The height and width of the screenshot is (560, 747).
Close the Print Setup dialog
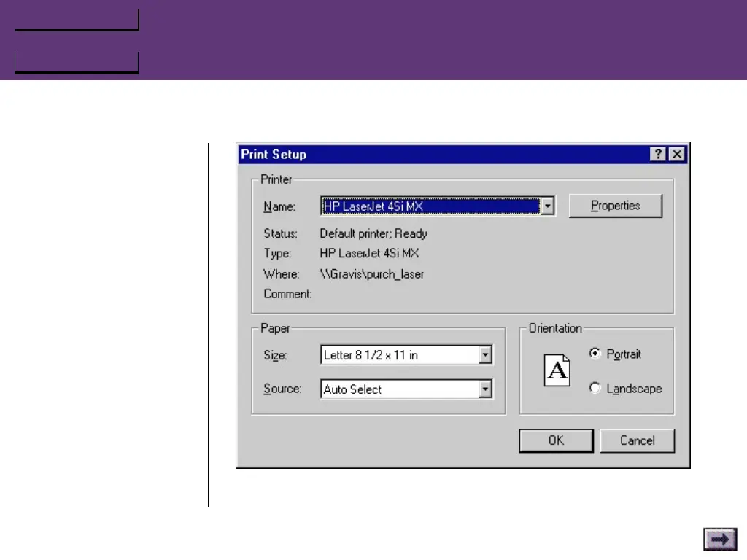point(677,155)
